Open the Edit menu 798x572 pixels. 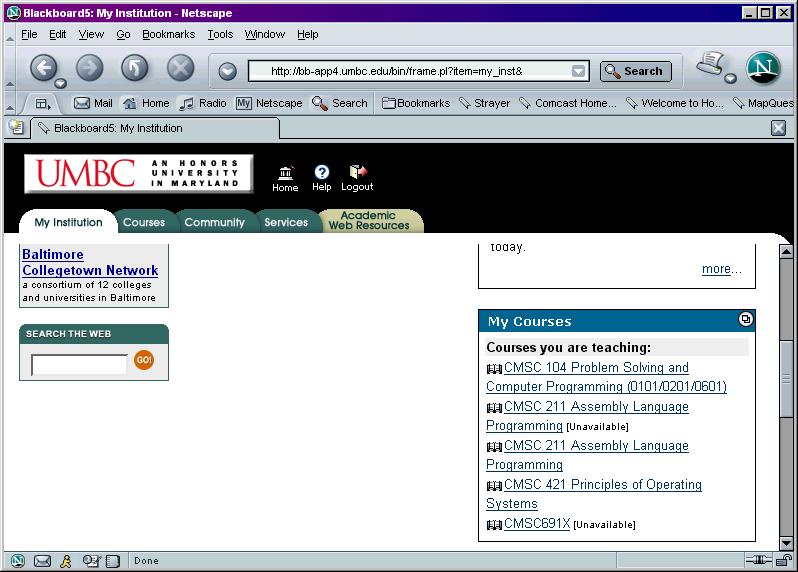point(58,34)
